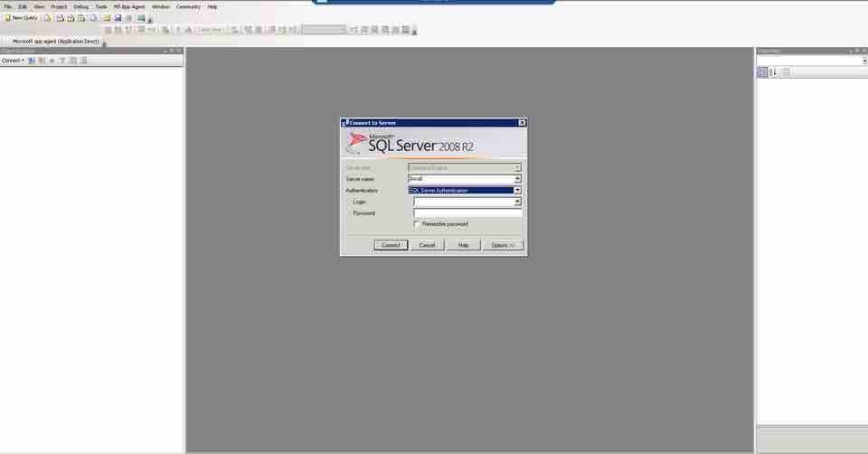This screenshot has height=454, width=868.
Task: Open the Tools menu
Action: (x=101, y=6)
